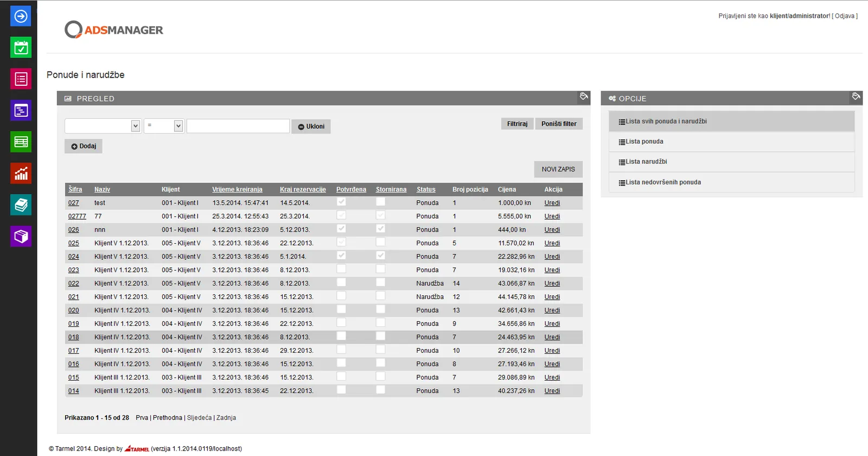Toggle Stornirana checkbox for row 027
This screenshot has width=868, height=456.
coord(381,202)
